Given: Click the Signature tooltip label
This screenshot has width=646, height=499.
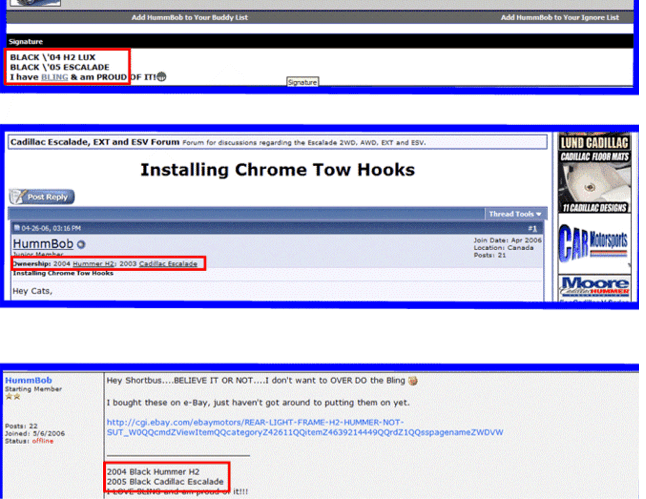Looking at the screenshot, I should click(302, 82).
